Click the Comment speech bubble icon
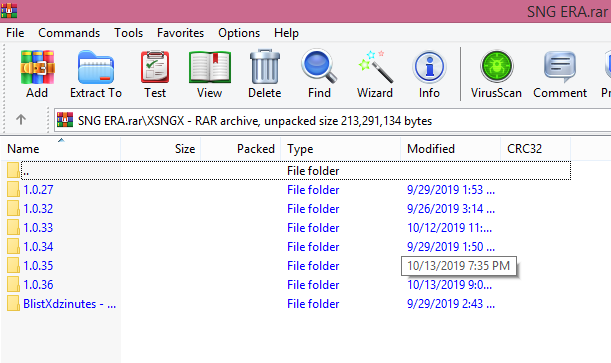Viewport: 611px width, 363px height. tap(560, 67)
